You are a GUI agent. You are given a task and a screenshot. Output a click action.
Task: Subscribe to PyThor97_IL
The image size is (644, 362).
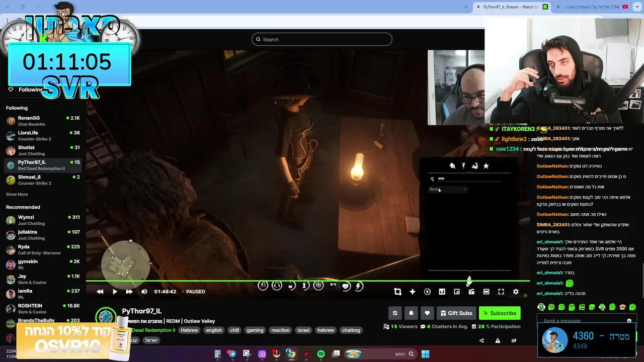(x=500, y=313)
